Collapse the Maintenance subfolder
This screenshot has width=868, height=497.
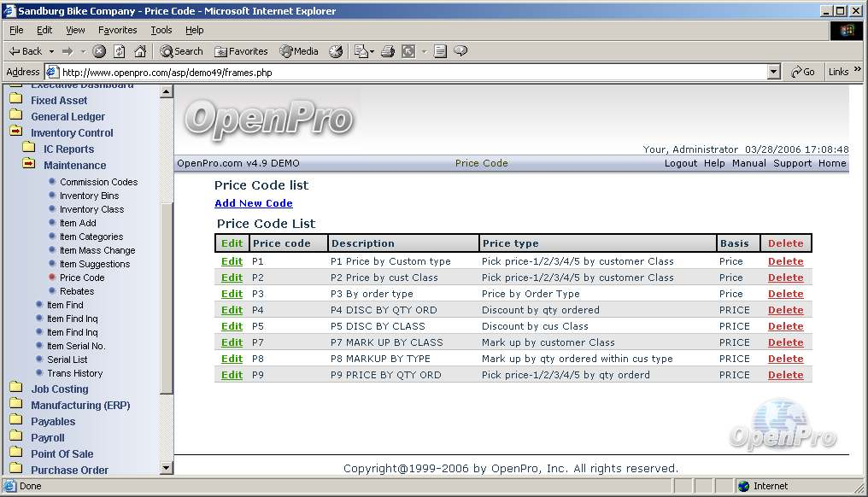29,165
